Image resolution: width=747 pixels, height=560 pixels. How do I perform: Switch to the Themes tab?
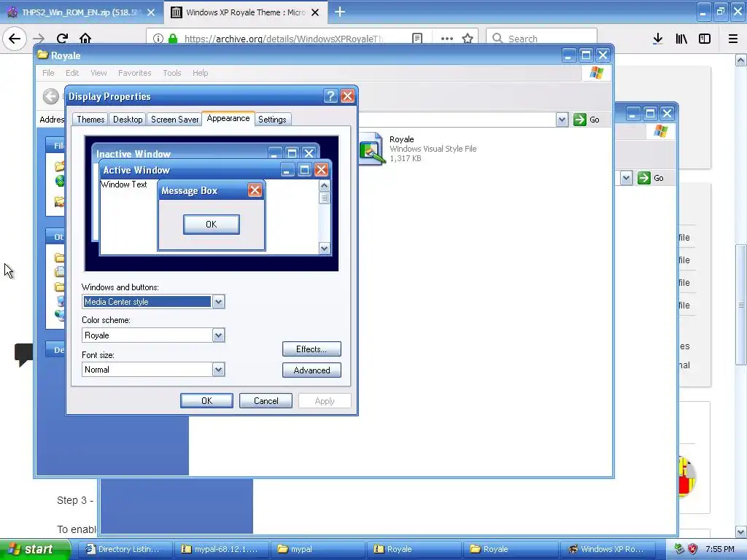pos(90,120)
